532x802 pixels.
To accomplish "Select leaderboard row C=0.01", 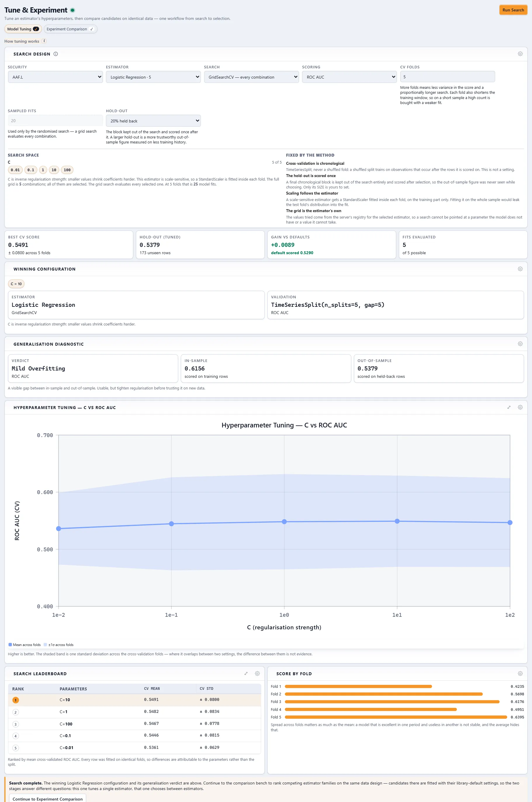I will click(x=134, y=747).
